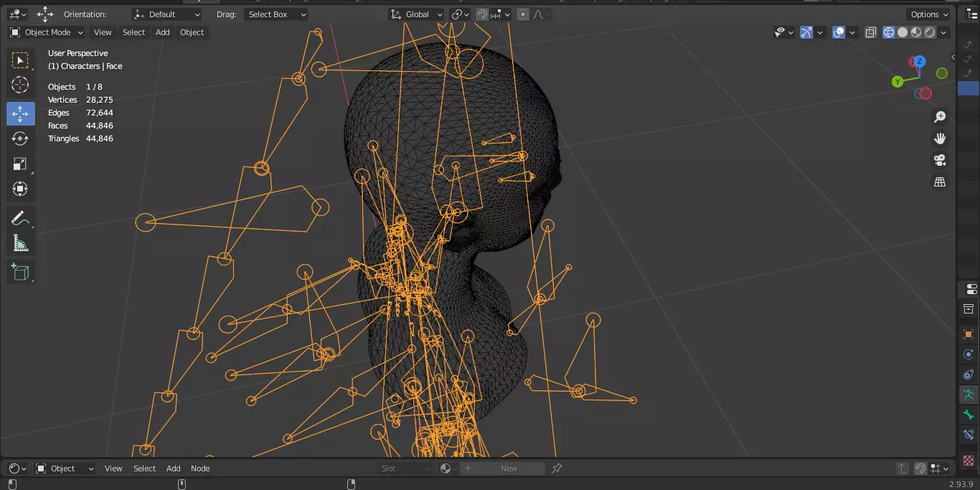Open gizmo options dropdown arrow
This screenshot has height=490, width=980.
click(x=819, y=32)
